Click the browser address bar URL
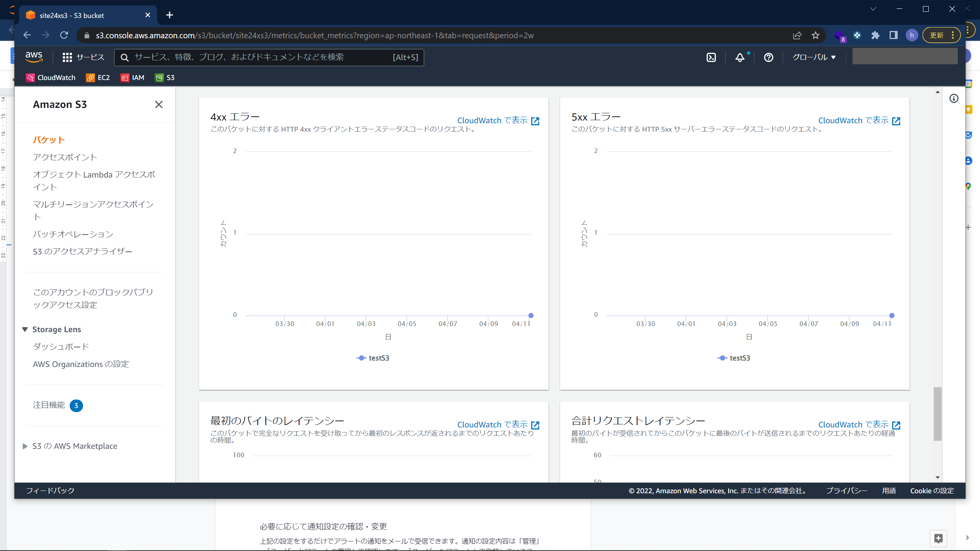The width and height of the screenshot is (980, 551). click(315, 35)
